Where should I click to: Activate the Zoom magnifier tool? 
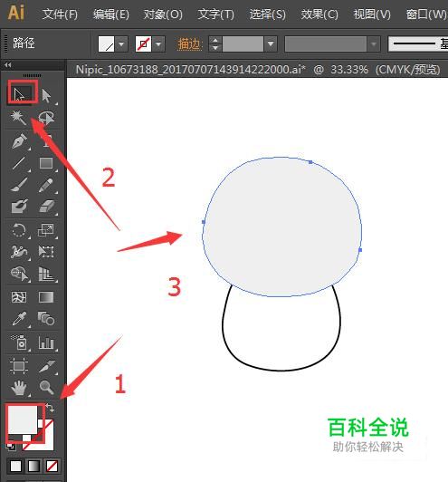pos(46,388)
